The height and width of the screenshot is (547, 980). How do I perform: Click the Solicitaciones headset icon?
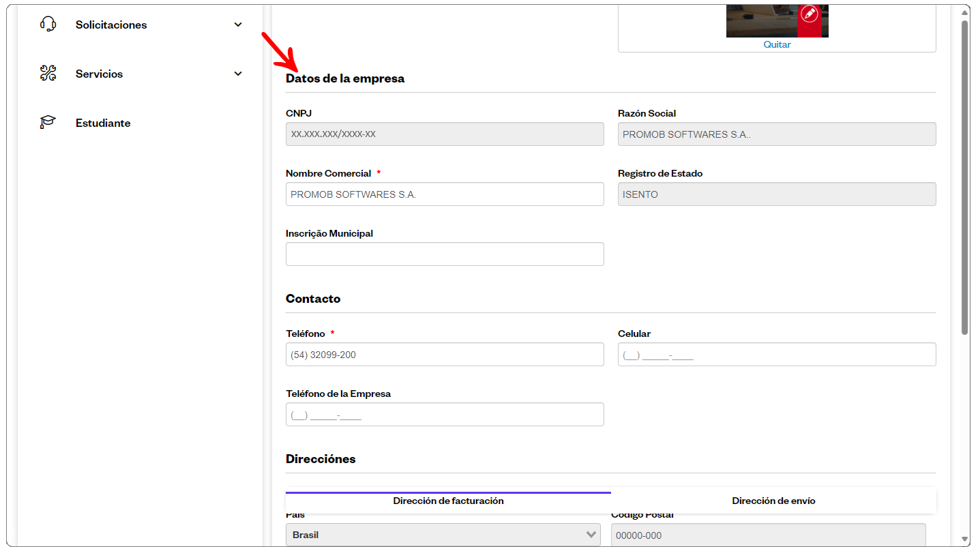(48, 25)
